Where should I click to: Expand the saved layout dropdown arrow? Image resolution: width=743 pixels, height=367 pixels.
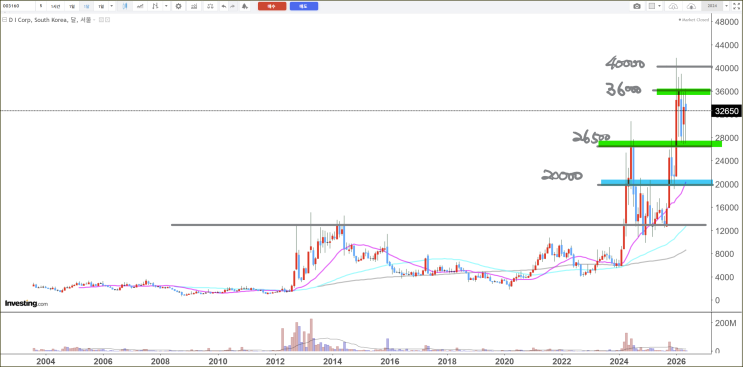click(x=726, y=6)
